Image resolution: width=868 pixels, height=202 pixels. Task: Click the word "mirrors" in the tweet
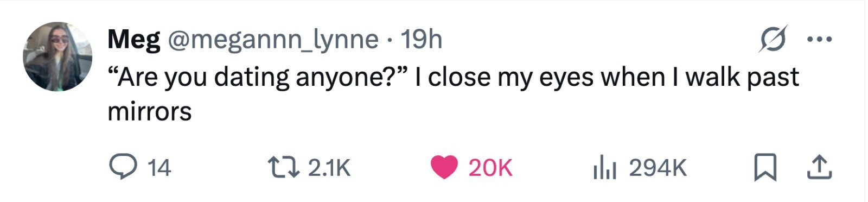pos(150,112)
